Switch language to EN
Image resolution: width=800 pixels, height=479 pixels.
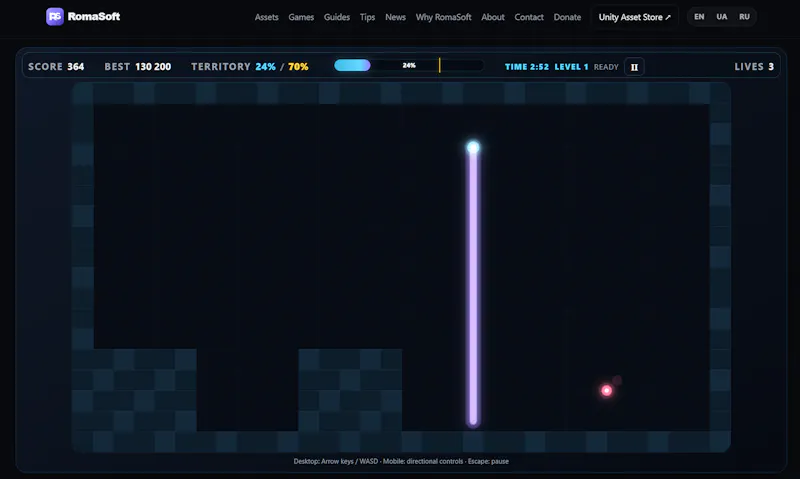point(699,17)
